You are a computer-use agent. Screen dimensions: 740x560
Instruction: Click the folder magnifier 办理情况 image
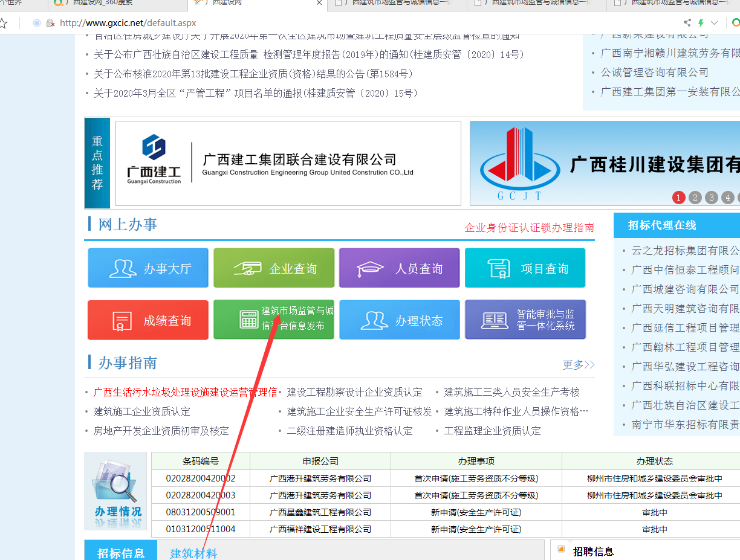point(115,492)
